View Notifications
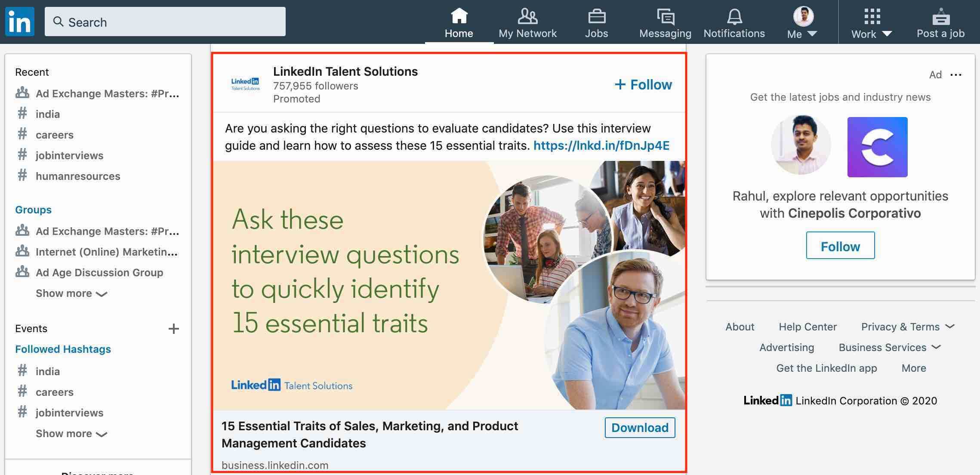Viewport: 980px width, 475px height. pyautogui.click(x=734, y=23)
